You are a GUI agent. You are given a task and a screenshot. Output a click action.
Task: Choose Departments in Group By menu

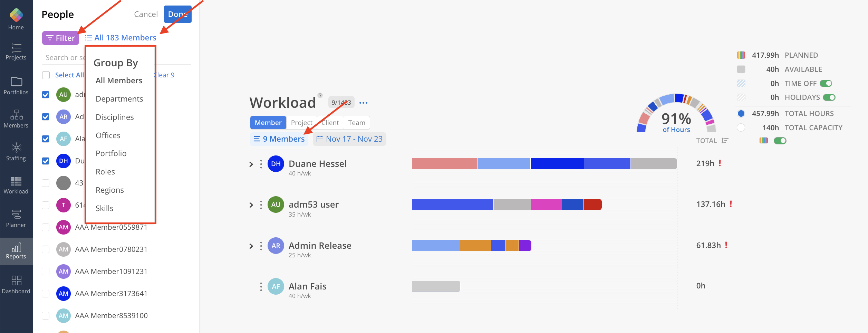119,99
